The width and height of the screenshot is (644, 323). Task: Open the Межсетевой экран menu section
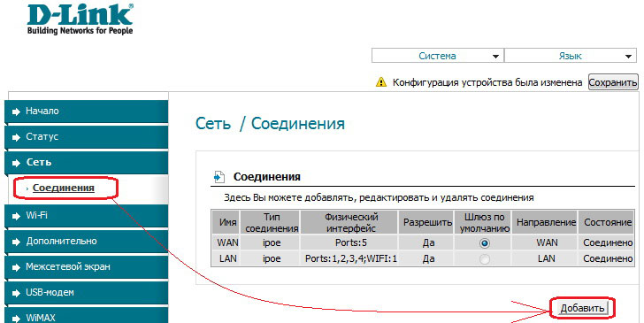coord(87,267)
